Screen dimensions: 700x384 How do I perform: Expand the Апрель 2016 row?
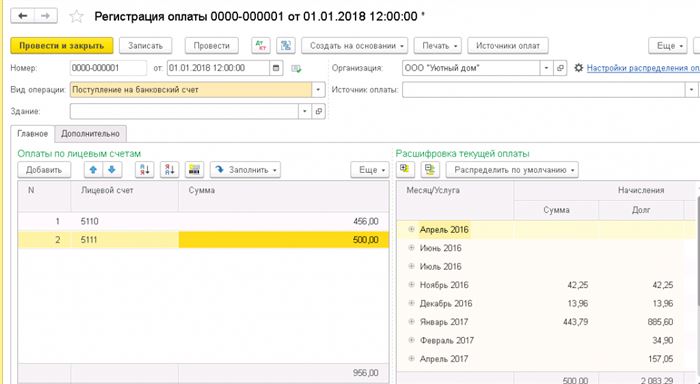point(411,230)
